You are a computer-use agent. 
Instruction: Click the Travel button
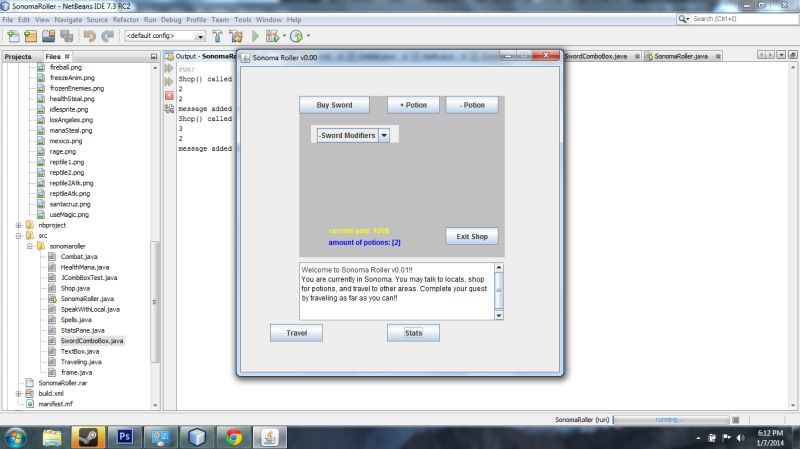[296, 333]
